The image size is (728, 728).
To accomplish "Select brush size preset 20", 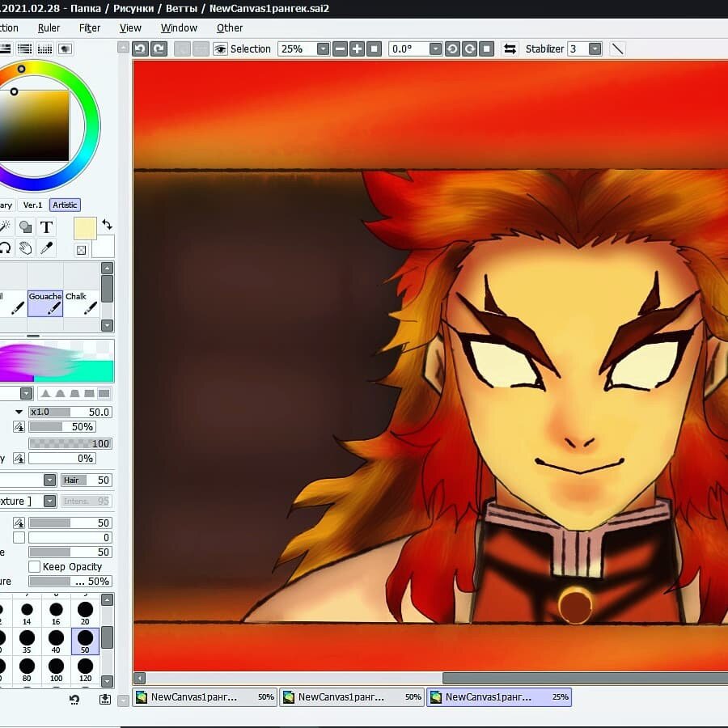I will 85,613.
